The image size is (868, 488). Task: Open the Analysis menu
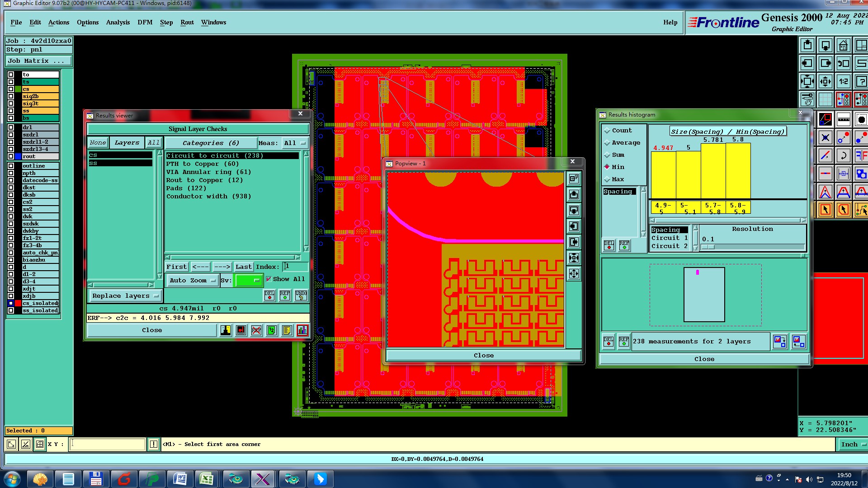[118, 22]
